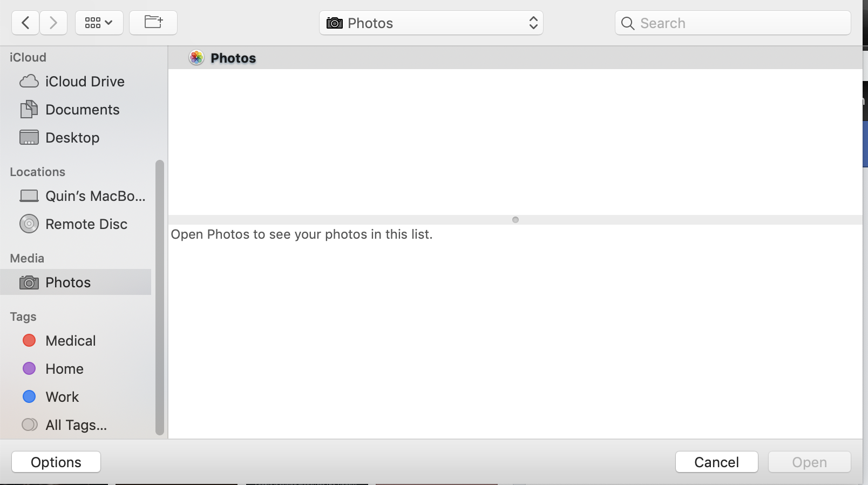Filter by blue Work tag

click(x=62, y=397)
